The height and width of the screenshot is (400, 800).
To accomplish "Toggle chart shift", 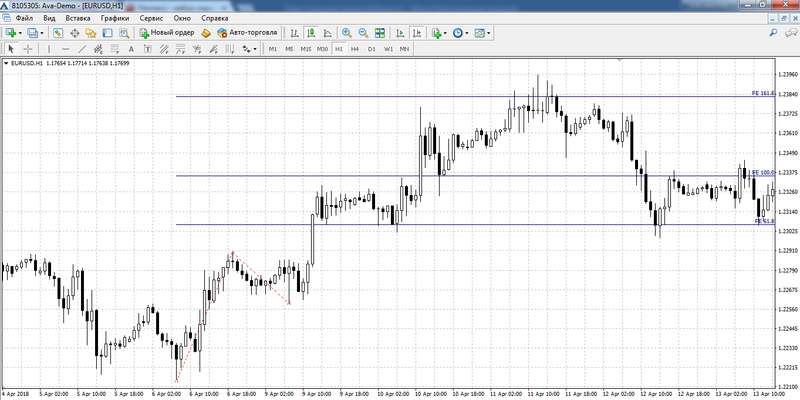I will point(417,33).
